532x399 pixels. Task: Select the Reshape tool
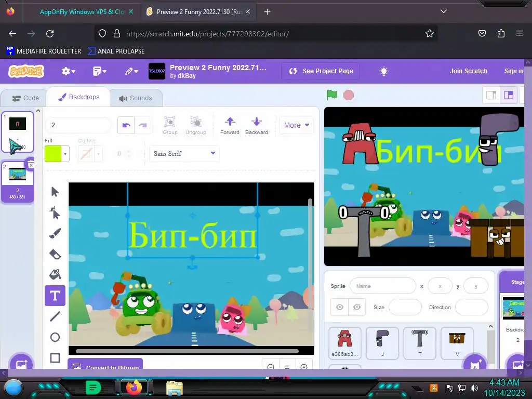[x=55, y=212]
